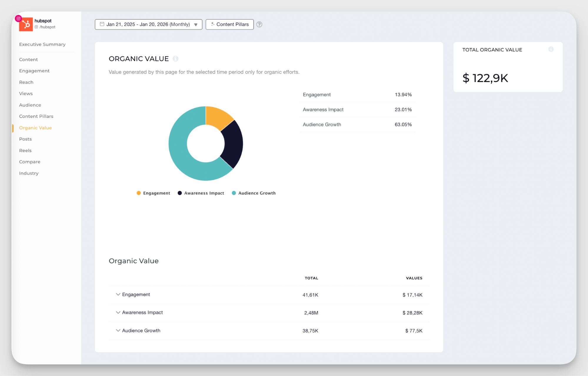588x376 pixels.
Task: Click the info icon on Total Organic Value card
Action: click(x=551, y=49)
